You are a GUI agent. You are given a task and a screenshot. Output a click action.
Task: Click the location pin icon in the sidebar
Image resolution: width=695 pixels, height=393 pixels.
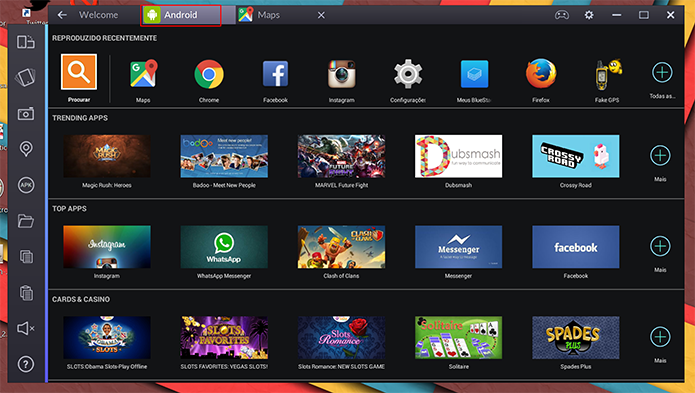(26, 148)
